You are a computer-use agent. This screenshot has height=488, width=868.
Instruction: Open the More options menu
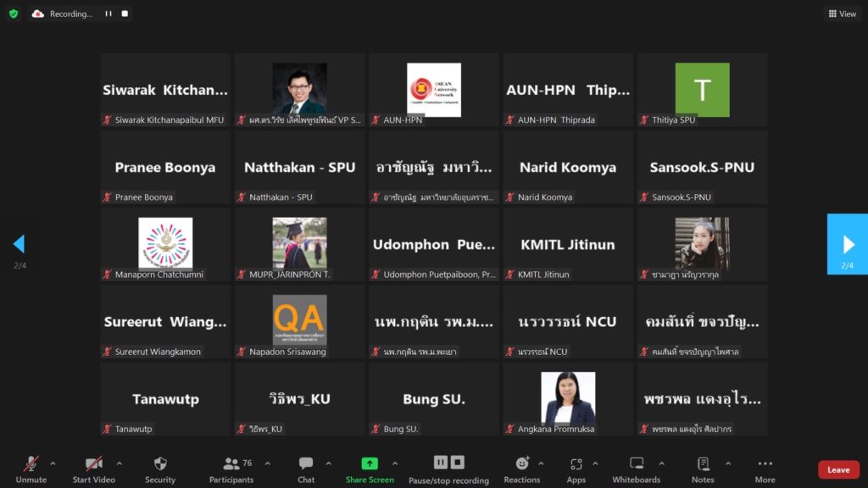tap(765, 469)
